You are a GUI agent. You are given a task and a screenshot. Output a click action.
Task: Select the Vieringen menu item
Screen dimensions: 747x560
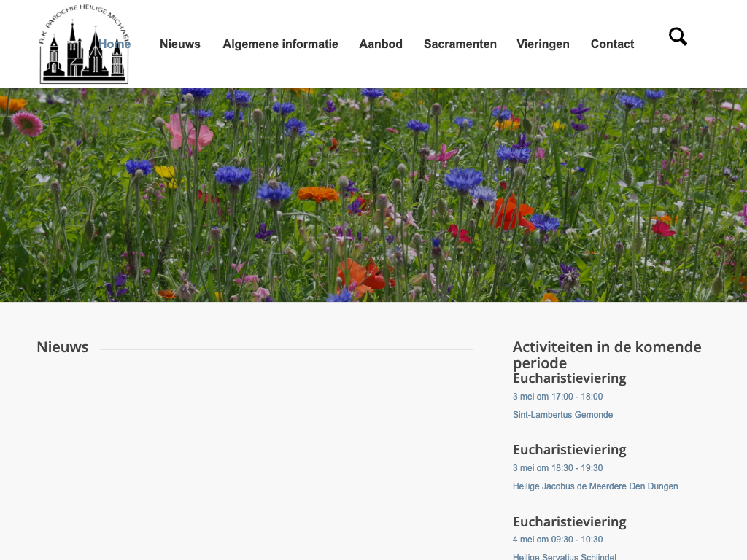click(543, 44)
